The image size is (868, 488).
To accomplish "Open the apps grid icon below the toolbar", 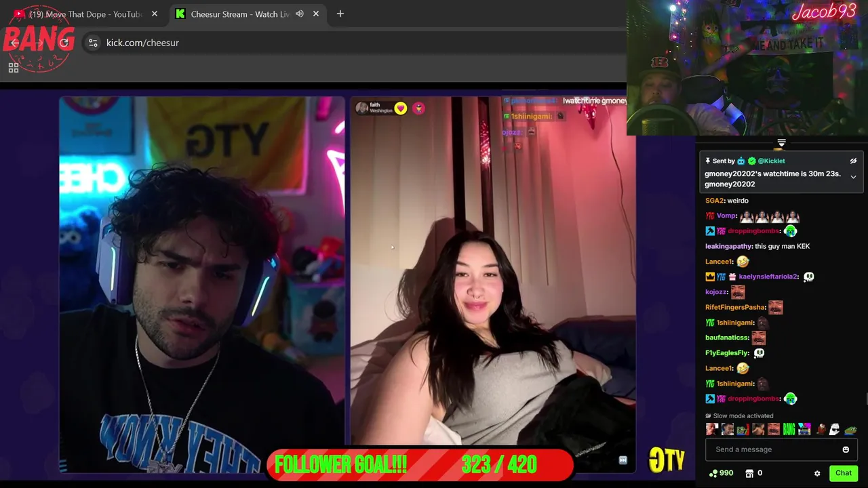I will (x=14, y=68).
